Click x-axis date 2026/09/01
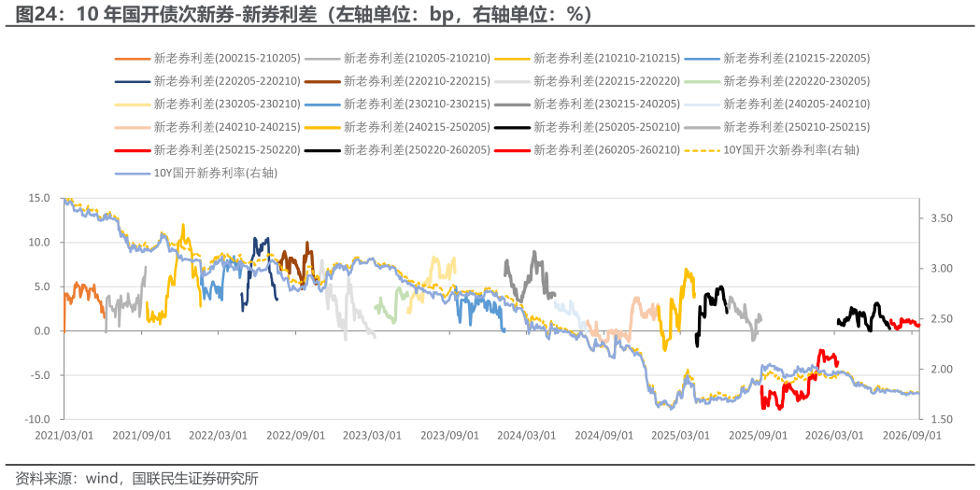 [x=912, y=436]
